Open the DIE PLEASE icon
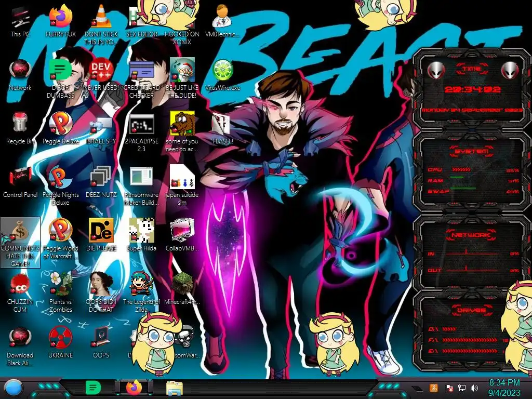Screen dimensions: 532x399 (x=101, y=235)
